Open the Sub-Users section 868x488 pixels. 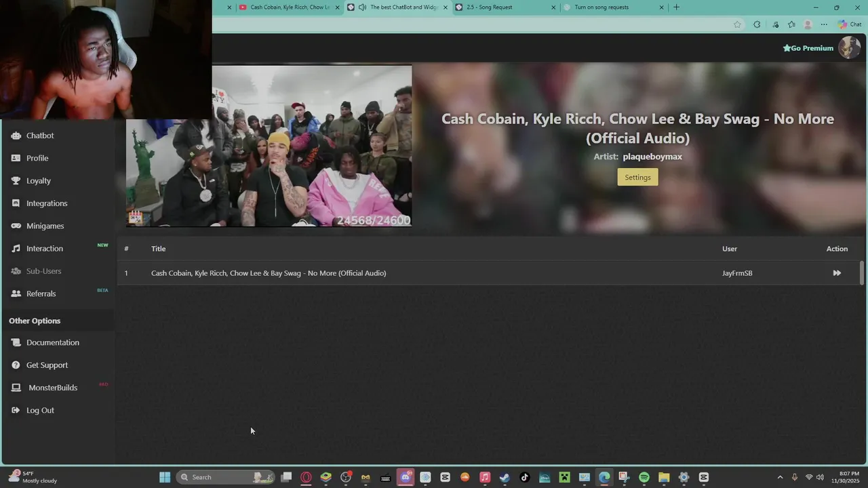tap(43, 271)
